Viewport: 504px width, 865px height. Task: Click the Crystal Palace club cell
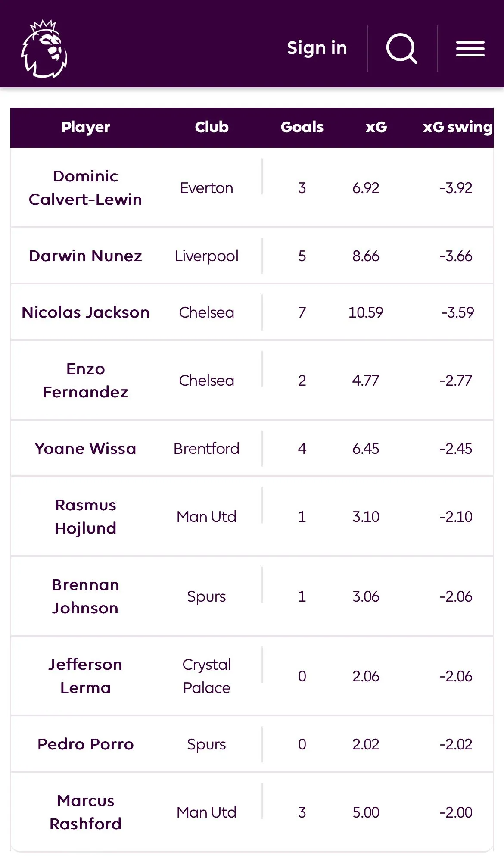pyautogui.click(x=206, y=676)
